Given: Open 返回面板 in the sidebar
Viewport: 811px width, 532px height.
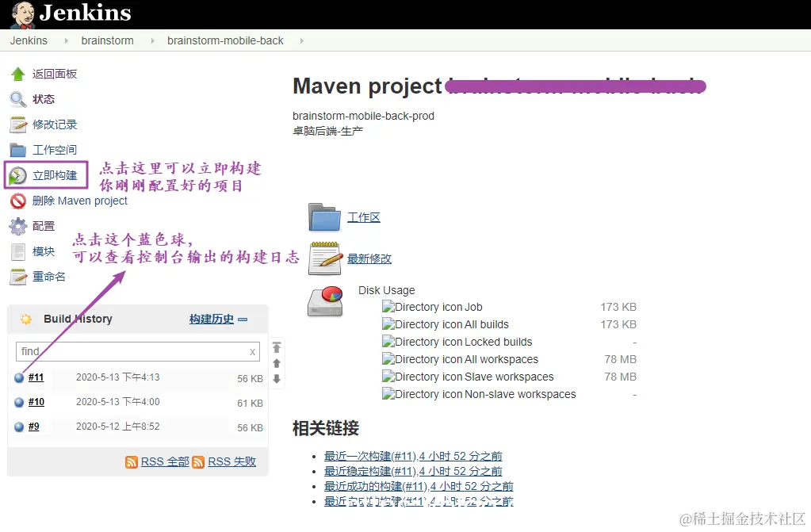Looking at the screenshot, I should point(55,74).
